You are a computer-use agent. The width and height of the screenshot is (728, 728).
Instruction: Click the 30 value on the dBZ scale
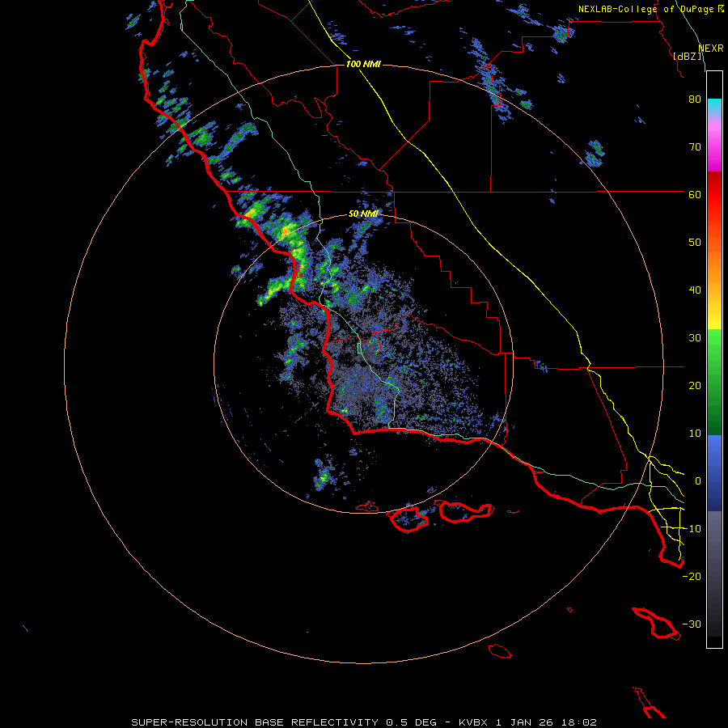695,338
